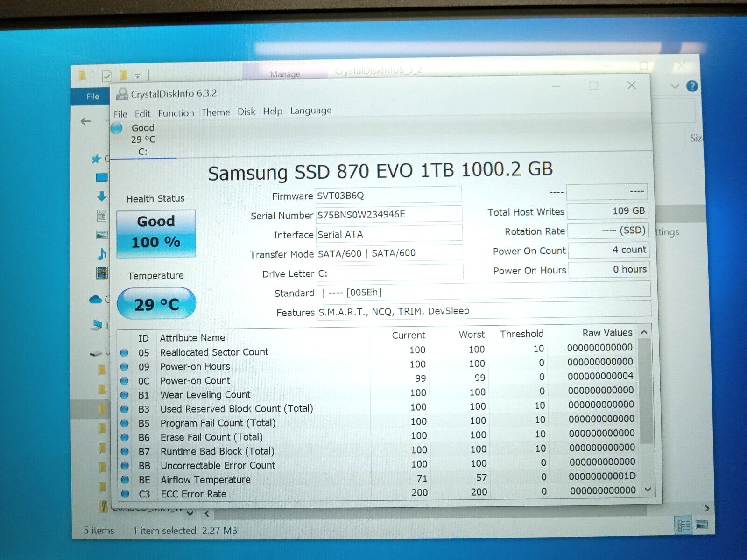This screenshot has width=747, height=560.
Task: Open the Theme menu
Action: point(216,112)
